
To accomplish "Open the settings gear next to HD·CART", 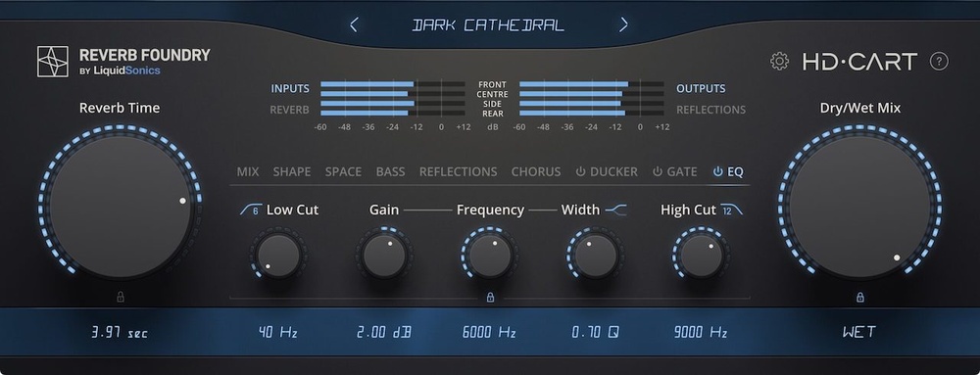I will click(x=779, y=61).
